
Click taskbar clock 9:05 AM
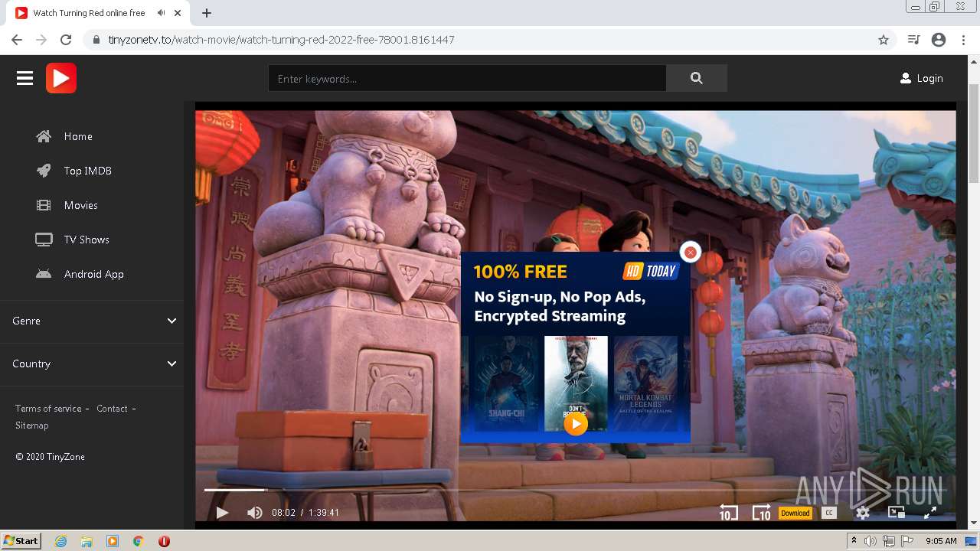pos(941,541)
